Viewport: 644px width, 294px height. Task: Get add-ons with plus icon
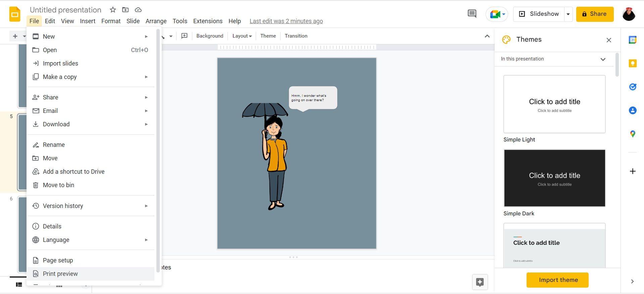click(633, 171)
